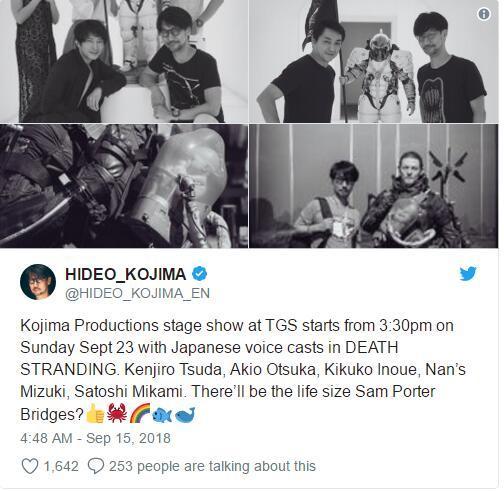The height and width of the screenshot is (491, 504).
Task: Open bottom-left close-up mechanical suit photo
Action: pos(124,186)
